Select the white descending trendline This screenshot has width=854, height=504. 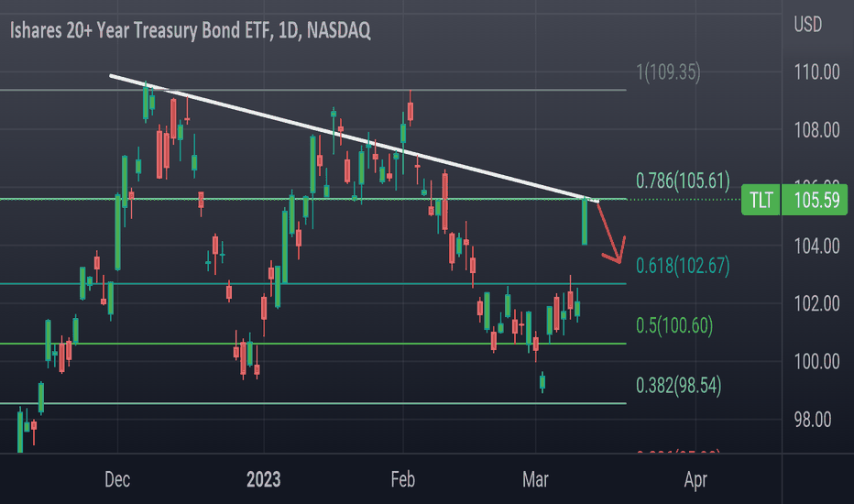point(354,139)
